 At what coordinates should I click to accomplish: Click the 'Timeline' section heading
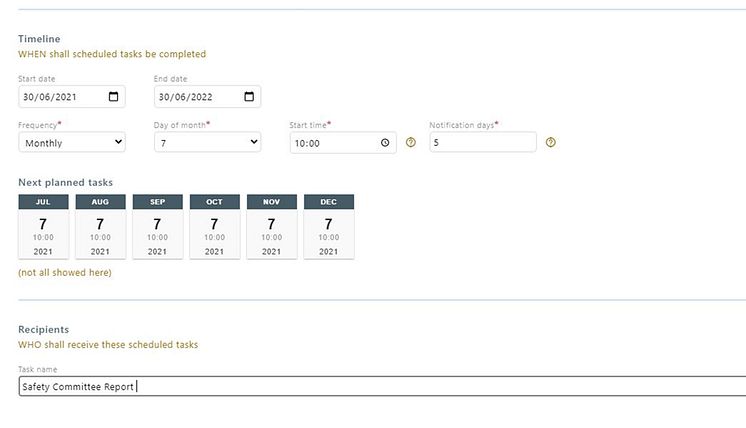click(x=39, y=39)
